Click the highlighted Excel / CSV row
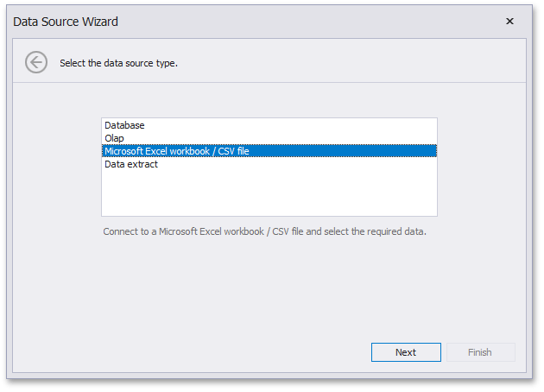 pyautogui.click(x=269, y=151)
